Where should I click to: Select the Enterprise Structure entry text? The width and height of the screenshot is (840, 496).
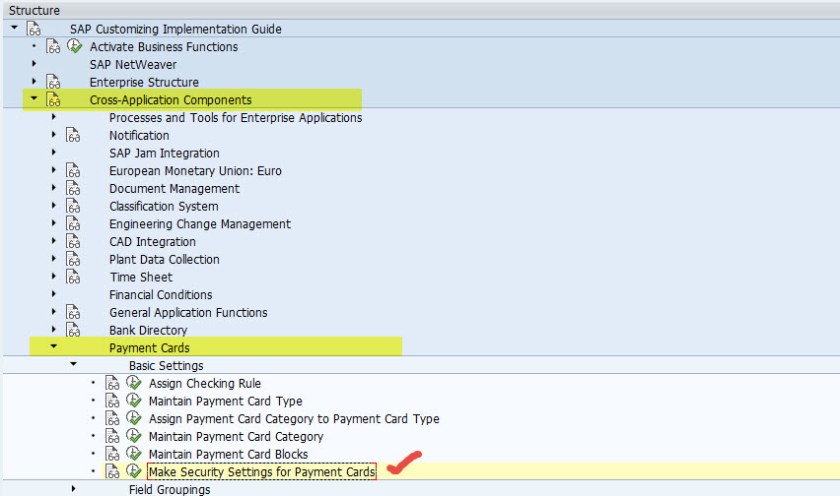pyautogui.click(x=144, y=82)
